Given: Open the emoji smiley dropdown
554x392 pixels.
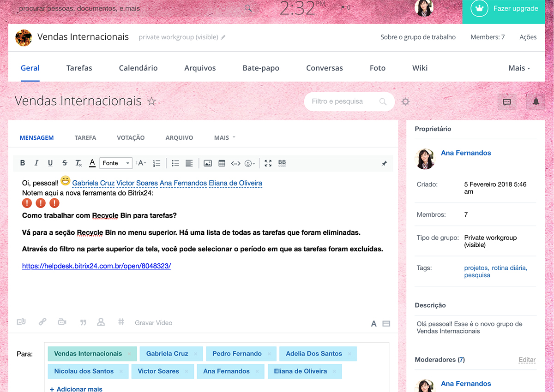Looking at the screenshot, I should 250,163.
